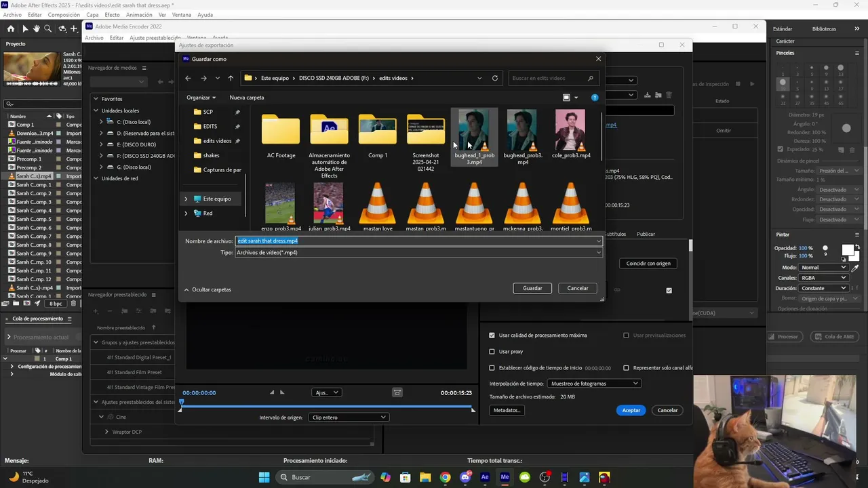Check Representar solo canal alfa

click(x=627, y=367)
